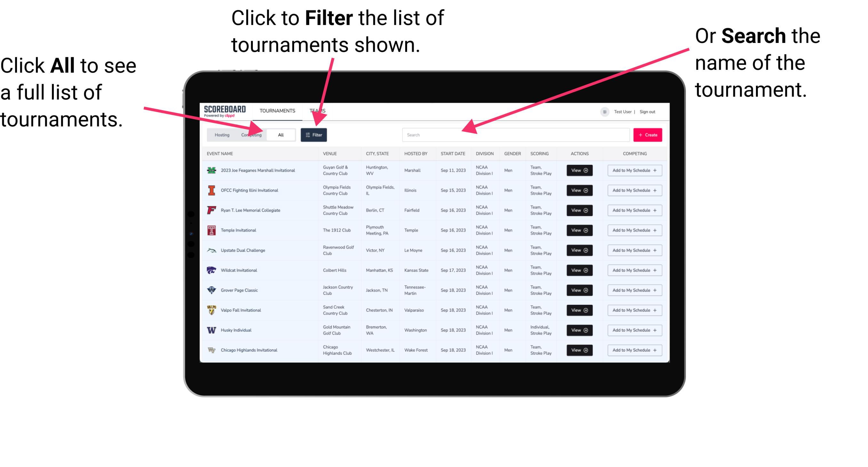Image resolution: width=868 pixels, height=467 pixels.
Task: Expand filter options with Filter button
Action: (x=314, y=134)
